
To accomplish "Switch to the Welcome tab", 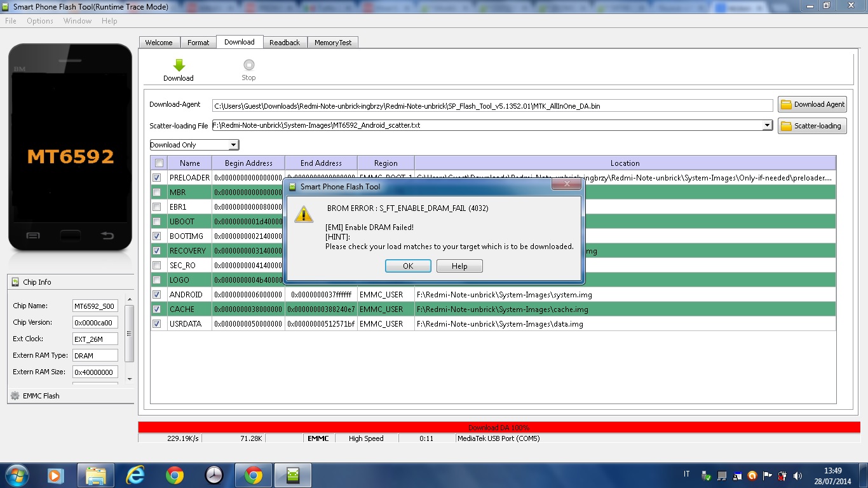I will pos(159,43).
